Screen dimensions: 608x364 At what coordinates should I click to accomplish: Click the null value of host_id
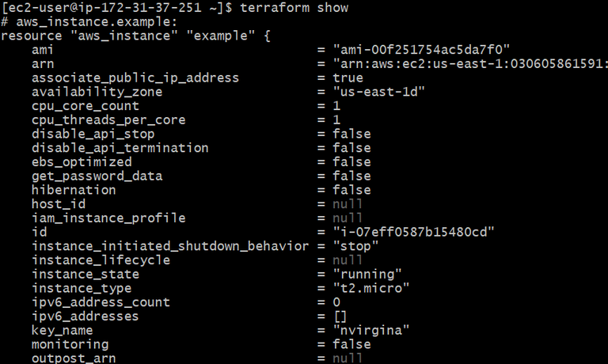[348, 204]
